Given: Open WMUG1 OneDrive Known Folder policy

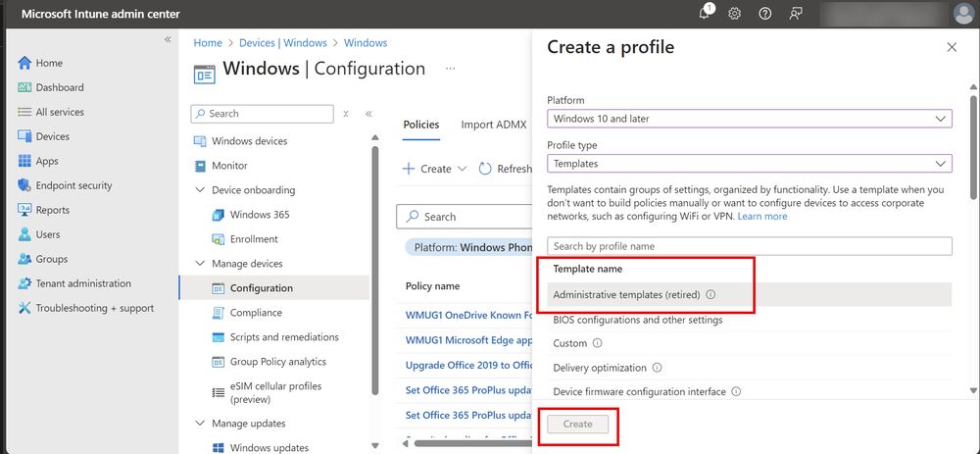Looking at the screenshot, I should (468, 315).
